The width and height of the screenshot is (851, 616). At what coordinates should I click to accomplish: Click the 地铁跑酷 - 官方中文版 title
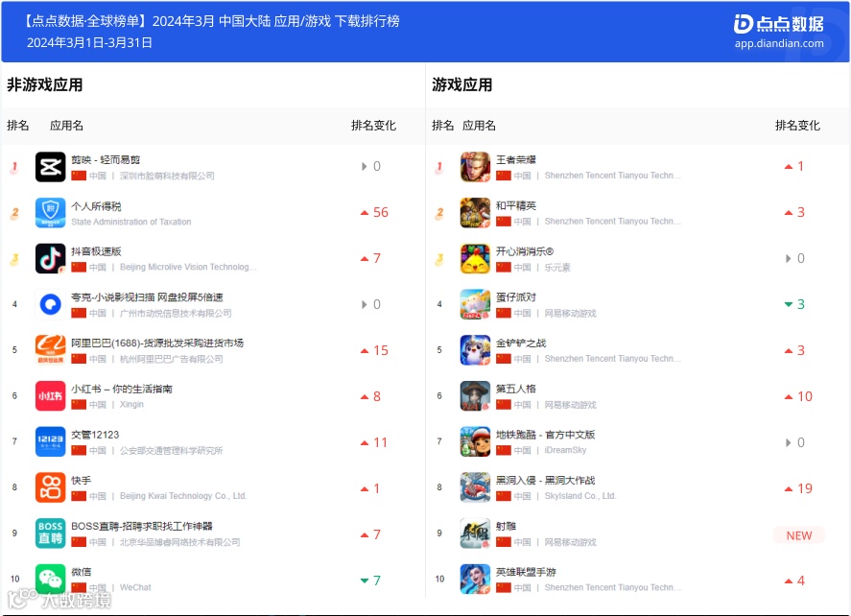click(x=546, y=435)
